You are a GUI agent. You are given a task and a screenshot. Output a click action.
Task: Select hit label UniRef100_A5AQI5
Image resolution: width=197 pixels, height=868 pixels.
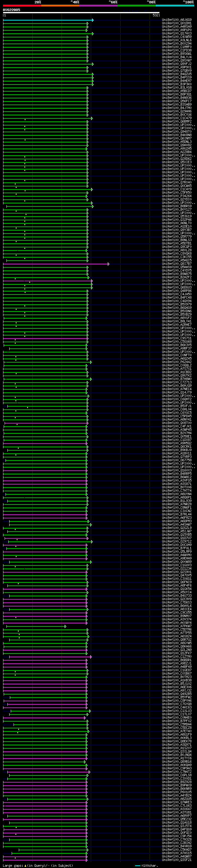click(x=177, y=260)
